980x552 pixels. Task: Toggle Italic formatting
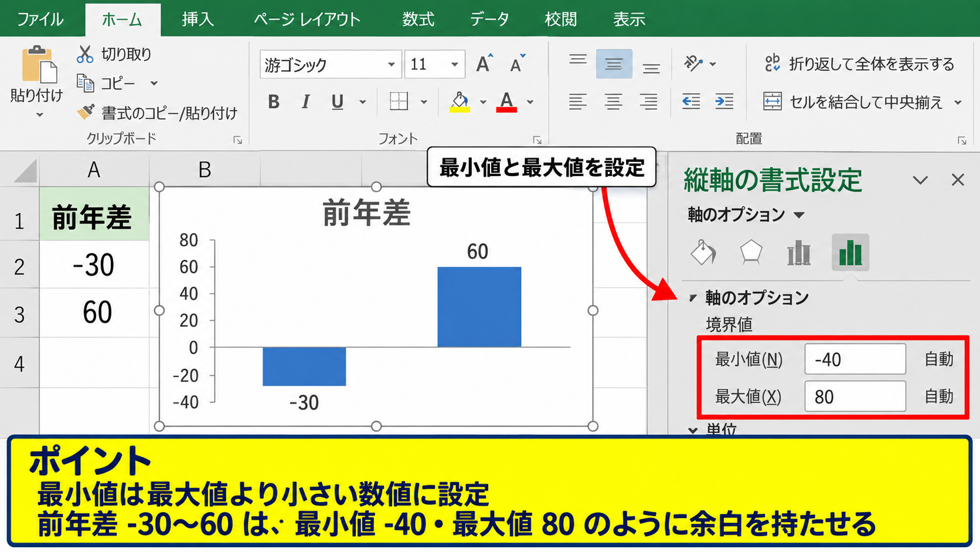coord(305,101)
